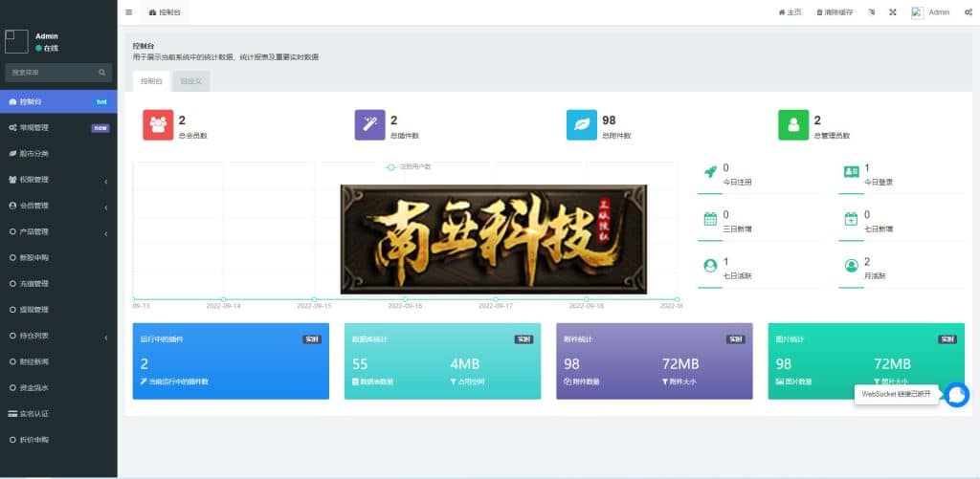Click the 4MB 占用空间 value
980x479 pixels.
(465, 364)
